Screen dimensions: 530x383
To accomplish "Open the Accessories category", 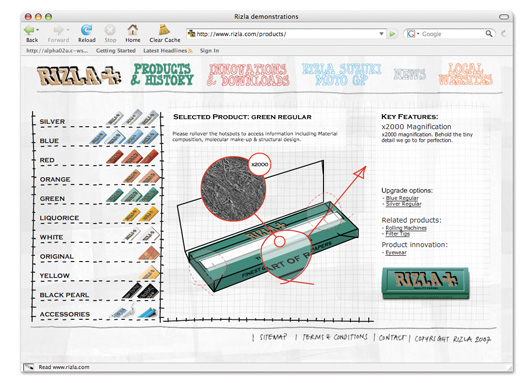I will tap(96, 312).
